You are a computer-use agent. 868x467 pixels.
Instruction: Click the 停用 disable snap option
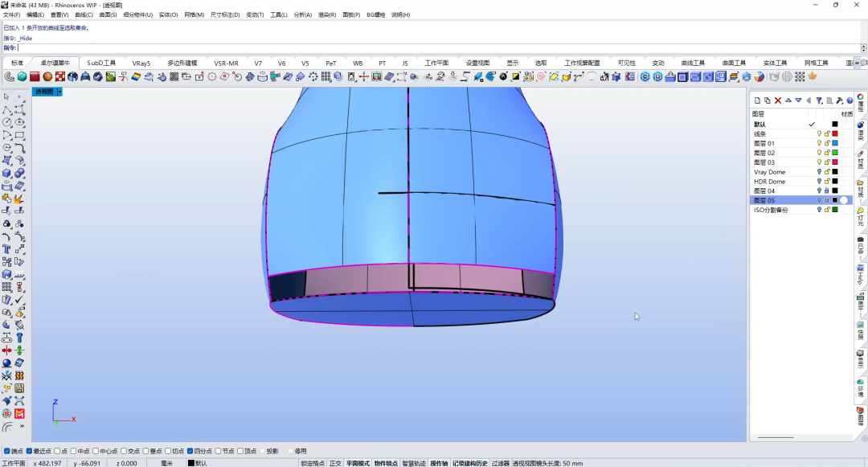coord(298,451)
